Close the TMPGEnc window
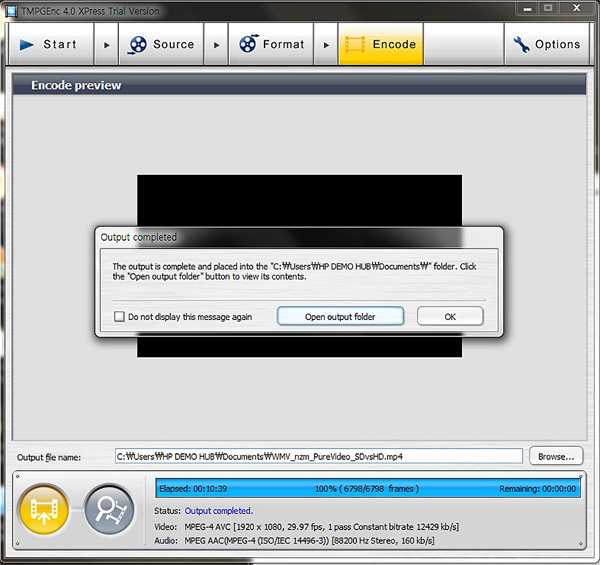 pyautogui.click(x=577, y=8)
